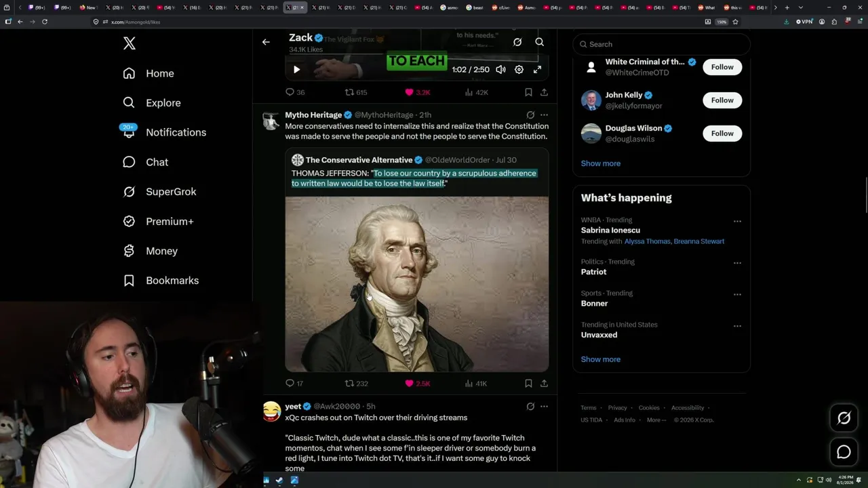View analytics for the post with 41K views
This screenshot has height=488, width=868.
(x=476, y=384)
